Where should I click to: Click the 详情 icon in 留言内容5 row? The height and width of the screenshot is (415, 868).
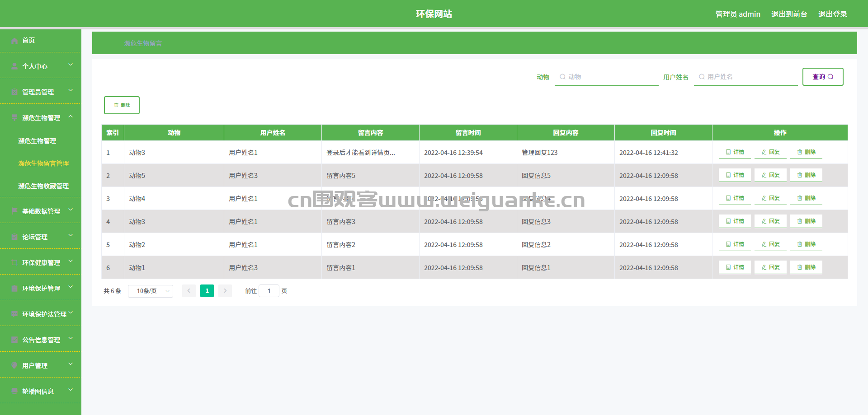(728, 175)
